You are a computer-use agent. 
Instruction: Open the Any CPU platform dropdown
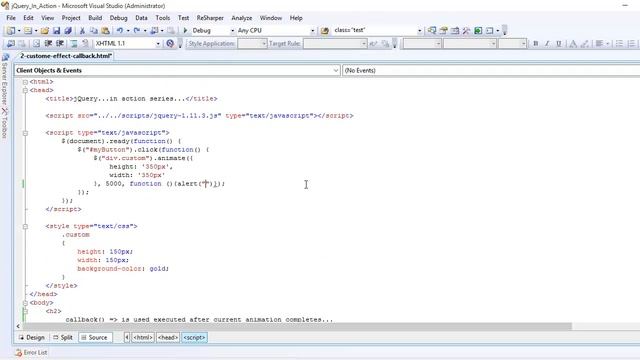click(x=312, y=31)
